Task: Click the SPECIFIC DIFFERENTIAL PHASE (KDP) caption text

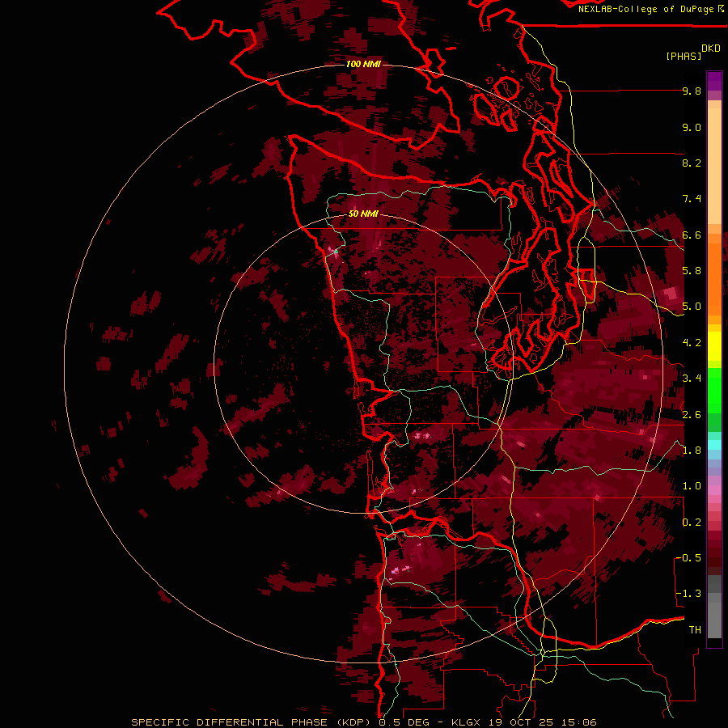Action: (x=252, y=722)
